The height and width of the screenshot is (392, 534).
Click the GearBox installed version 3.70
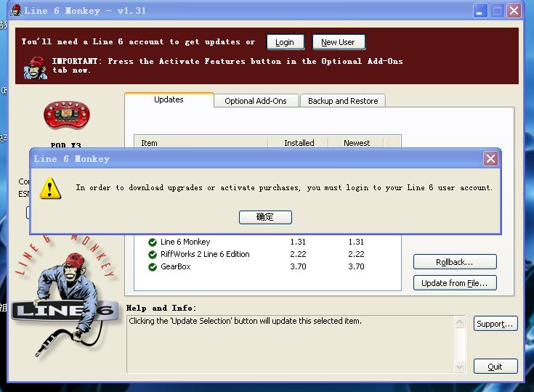[299, 266]
